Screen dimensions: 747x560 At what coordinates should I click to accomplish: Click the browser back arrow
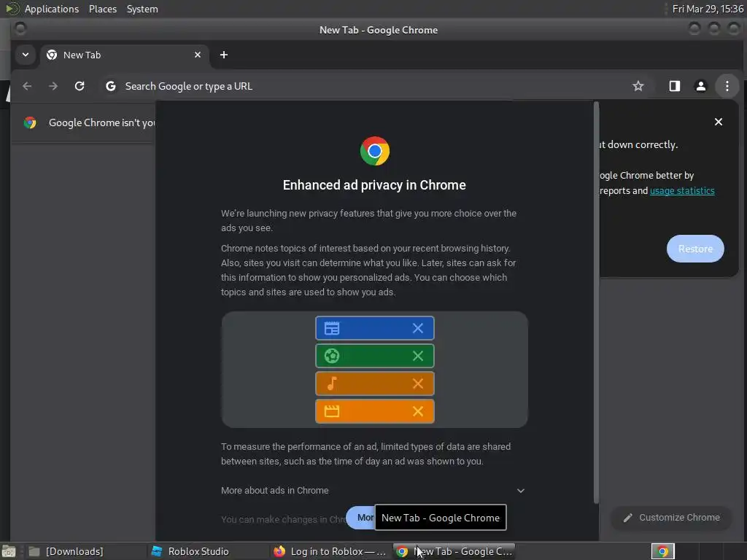(x=27, y=86)
